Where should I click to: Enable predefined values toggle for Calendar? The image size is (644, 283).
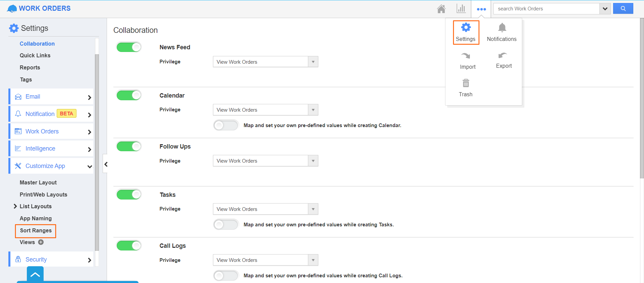(x=225, y=125)
